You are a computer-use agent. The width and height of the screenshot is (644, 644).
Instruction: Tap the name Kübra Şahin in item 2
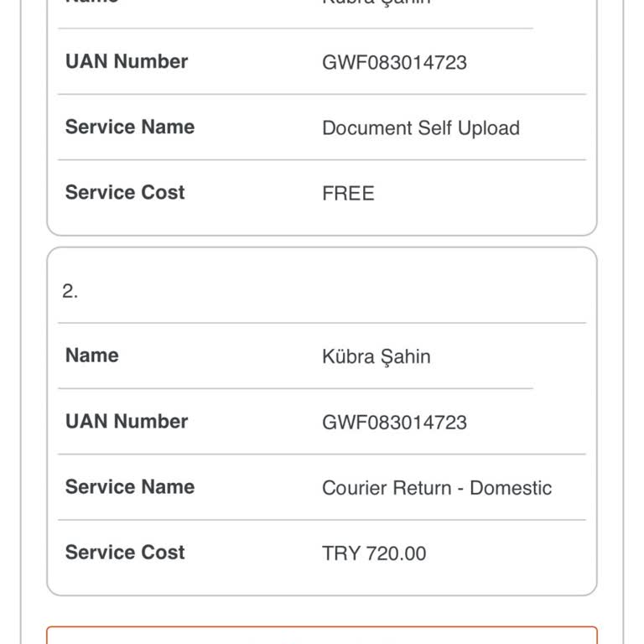[x=377, y=356]
